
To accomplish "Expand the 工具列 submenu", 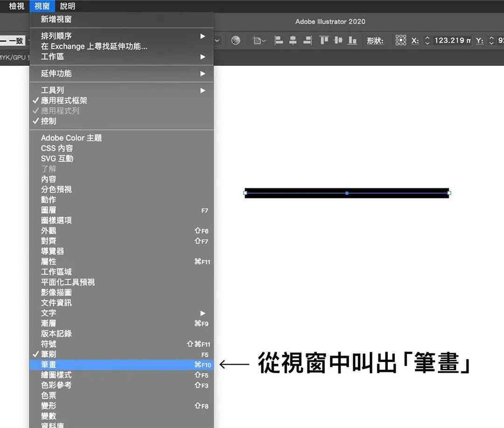I will click(121, 91).
